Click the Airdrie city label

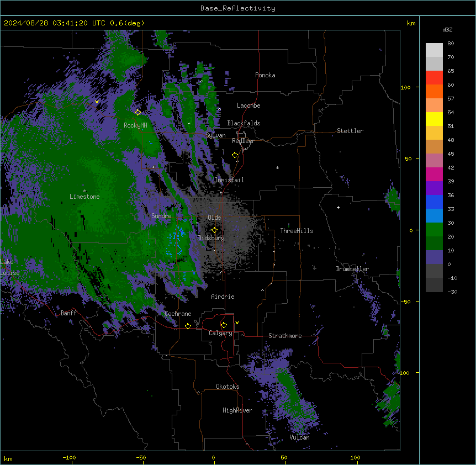(223, 297)
